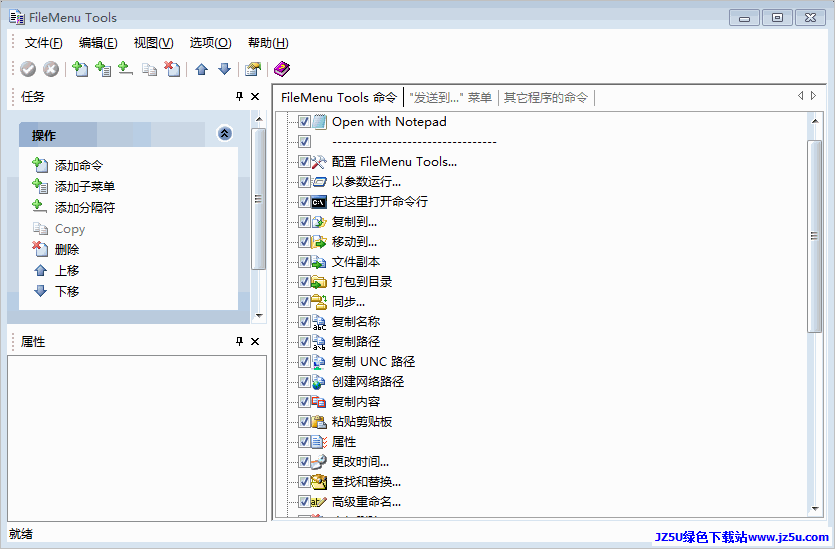Click the icon beside 复制名称
The height and width of the screenshot is (549, 835).
coord(319,322)
